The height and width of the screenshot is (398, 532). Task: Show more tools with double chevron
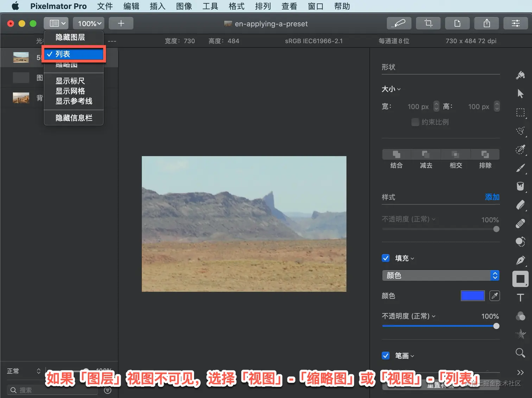(x=520, y=372)
